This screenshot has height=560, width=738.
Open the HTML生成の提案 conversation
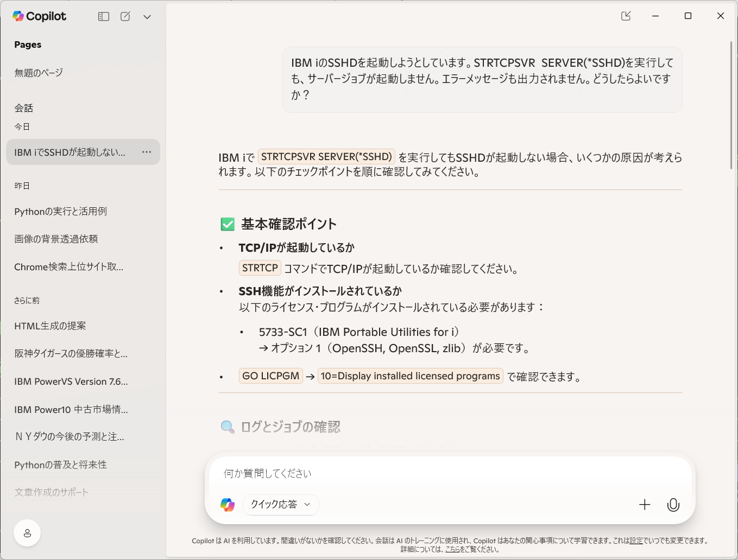coord(50,326)
